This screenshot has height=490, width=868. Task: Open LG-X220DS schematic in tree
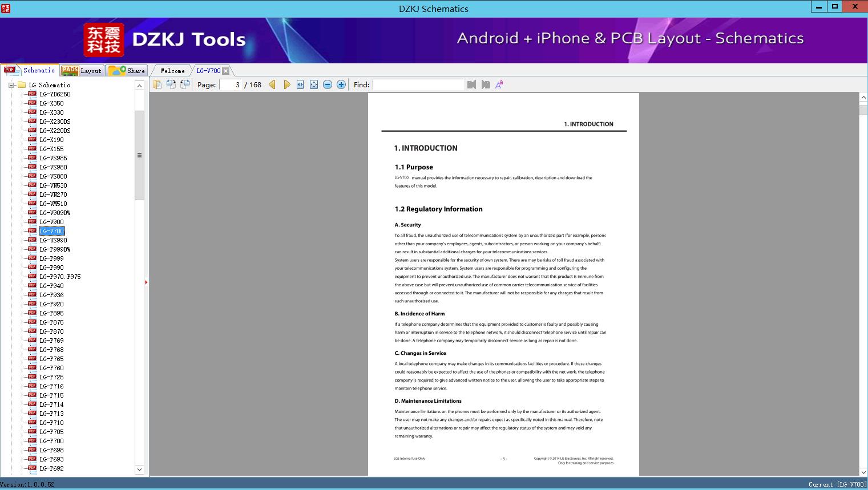pos(55,131)
